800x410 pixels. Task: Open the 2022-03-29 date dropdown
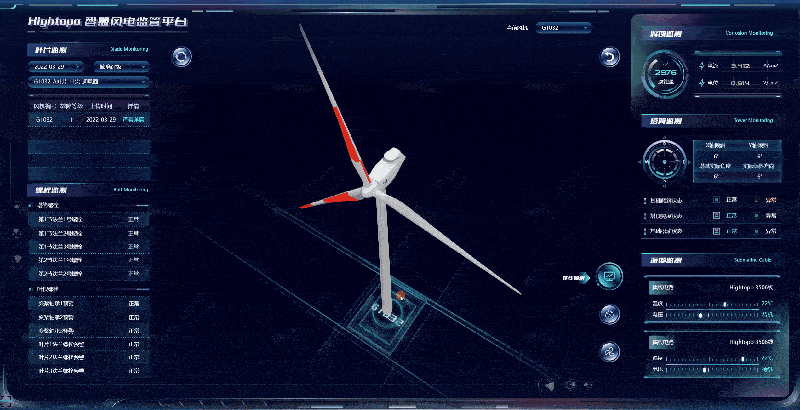point(57,67)
